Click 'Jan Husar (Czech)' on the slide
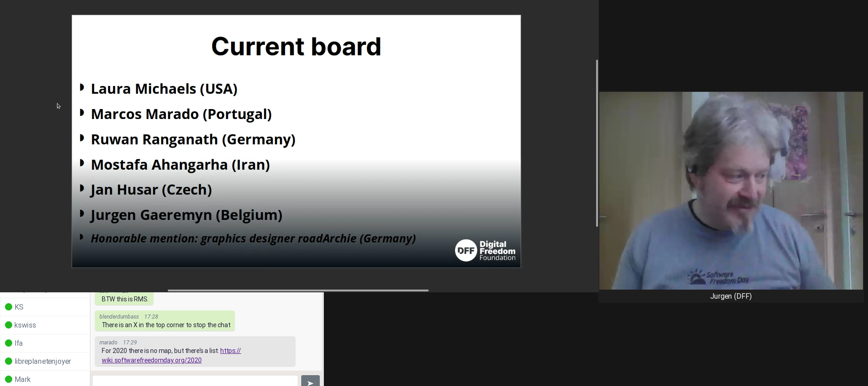 point(152,190)
